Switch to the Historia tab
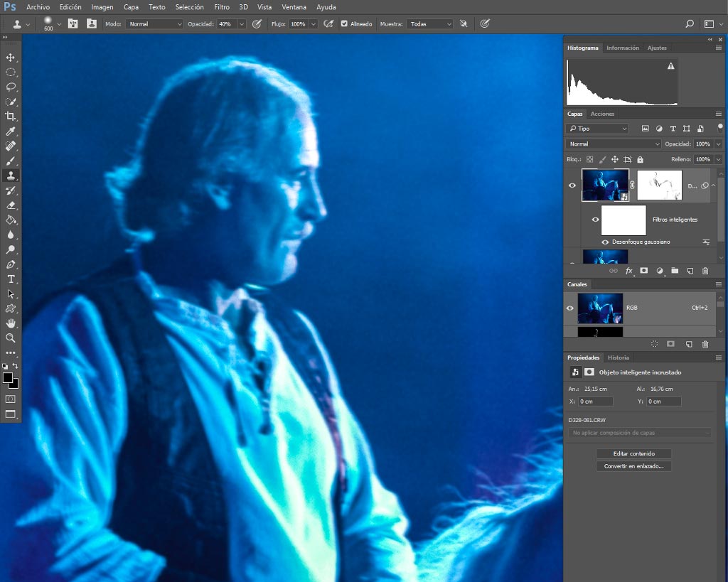Viewport: 728px width, 582px height. [619, 358]
